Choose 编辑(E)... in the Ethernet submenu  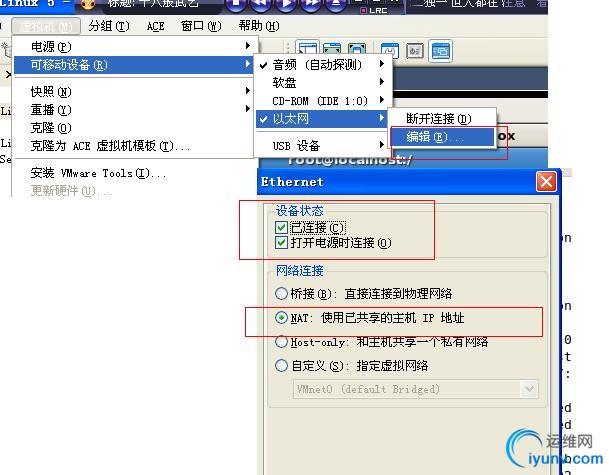coord(442,137)
